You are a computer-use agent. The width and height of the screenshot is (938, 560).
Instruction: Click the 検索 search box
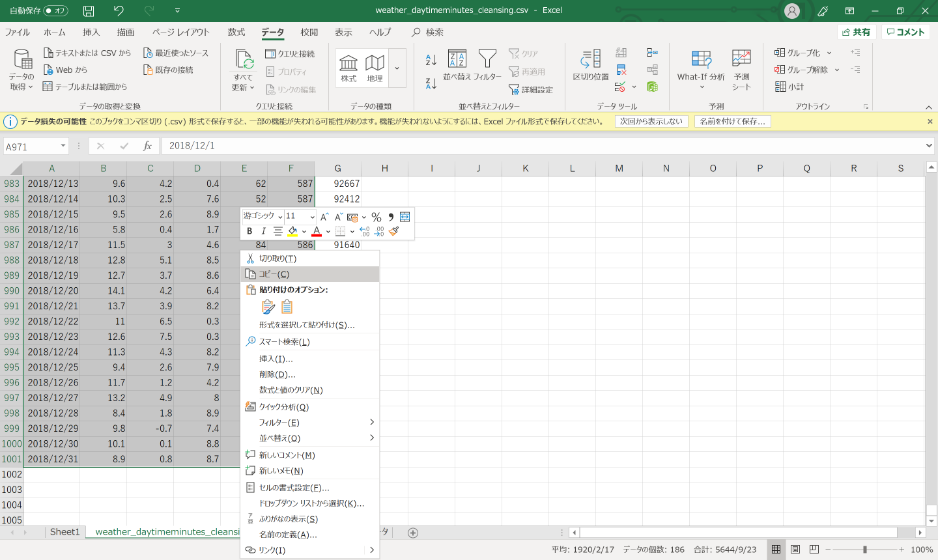click(x=428, y=32)
